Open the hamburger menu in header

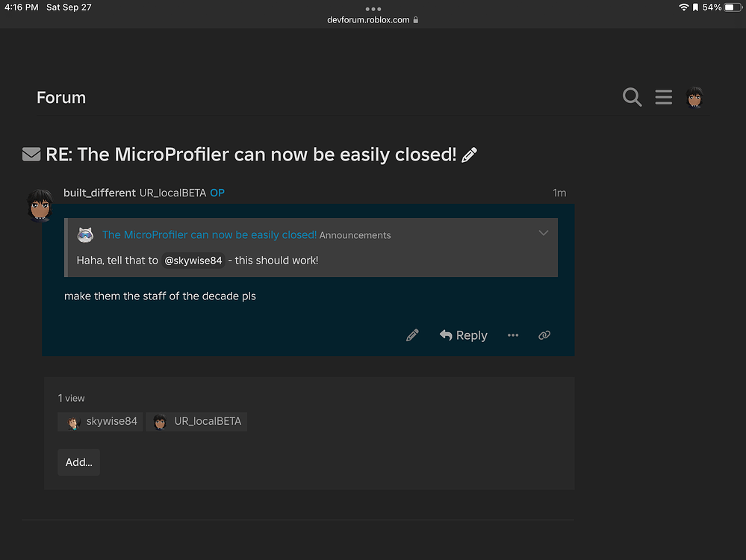coord(663,97)
